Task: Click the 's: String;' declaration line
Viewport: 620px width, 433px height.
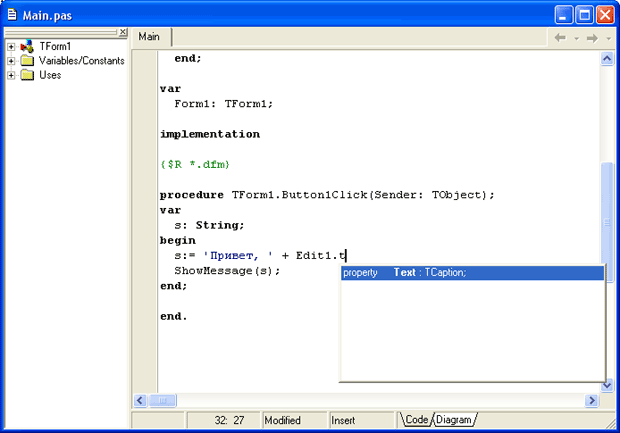Action: coord(210,225)
